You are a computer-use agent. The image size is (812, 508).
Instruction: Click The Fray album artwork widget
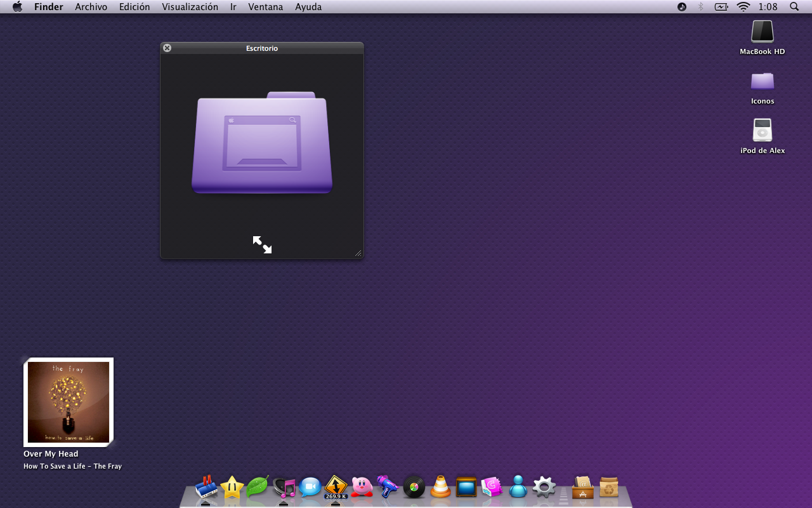pos(69,402)
